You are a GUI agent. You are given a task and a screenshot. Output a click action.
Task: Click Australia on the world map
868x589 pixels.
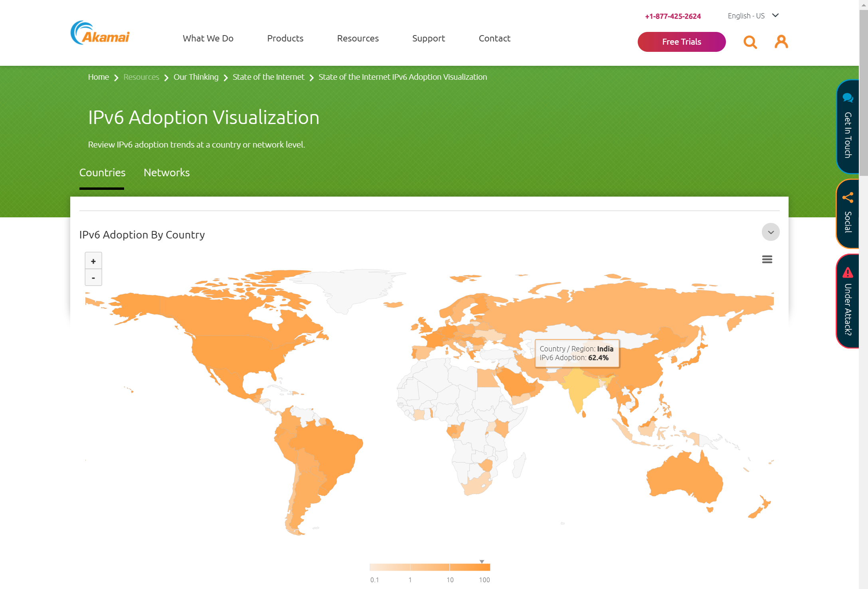point(682,479)
